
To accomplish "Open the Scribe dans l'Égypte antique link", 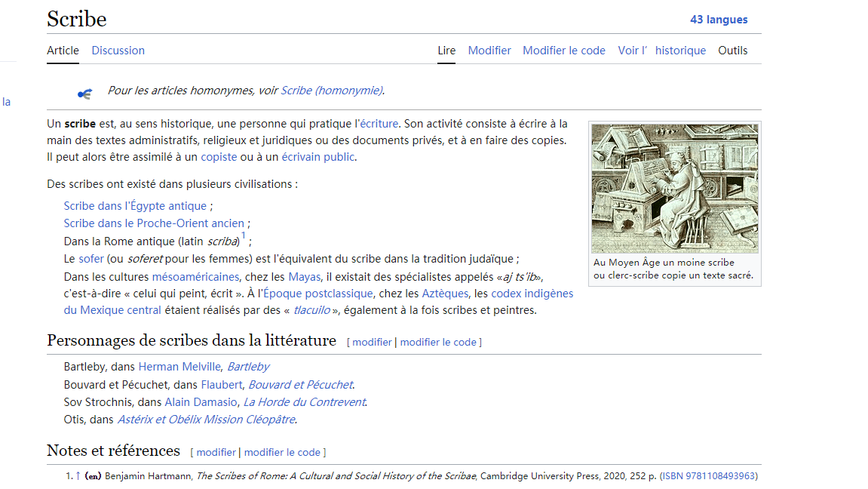I will point(135,206).
